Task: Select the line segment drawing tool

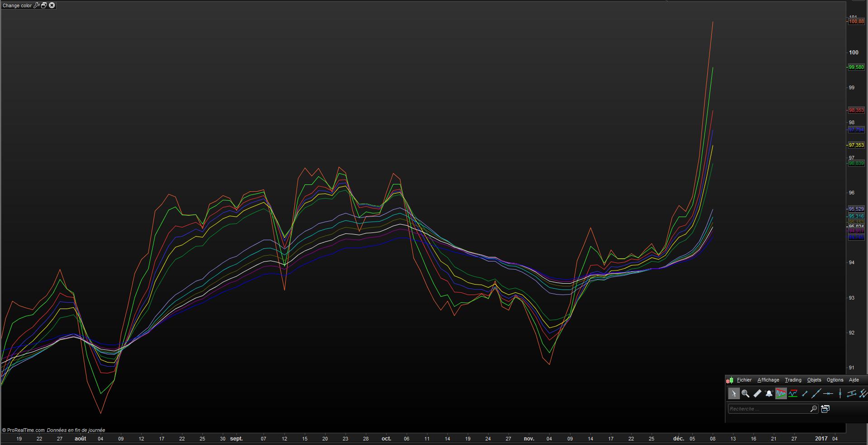Action: (805, 394)
